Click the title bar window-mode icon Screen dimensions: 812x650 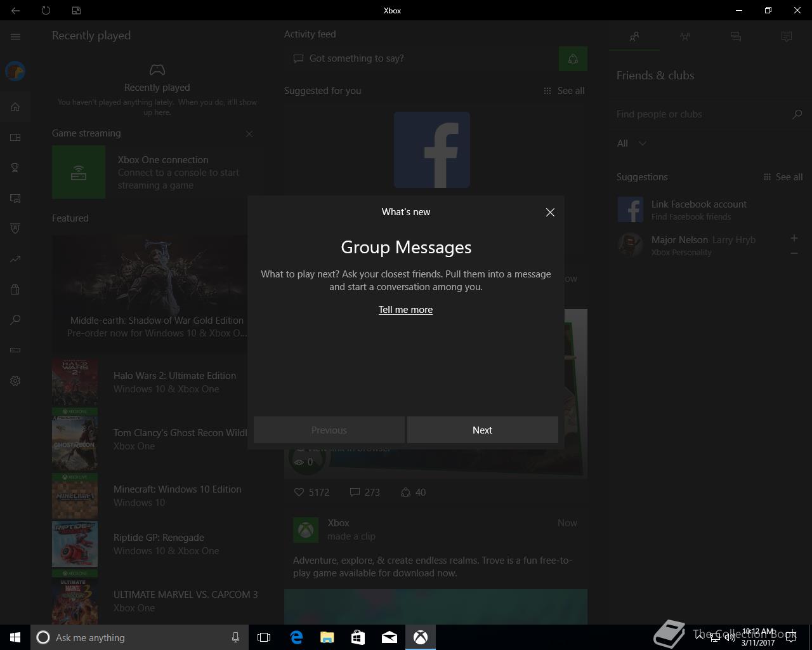click(76, 10)
